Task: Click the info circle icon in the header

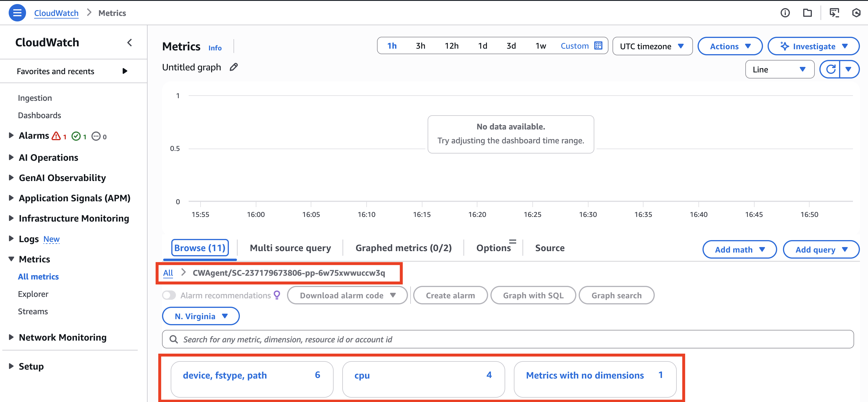Action: 785,13
